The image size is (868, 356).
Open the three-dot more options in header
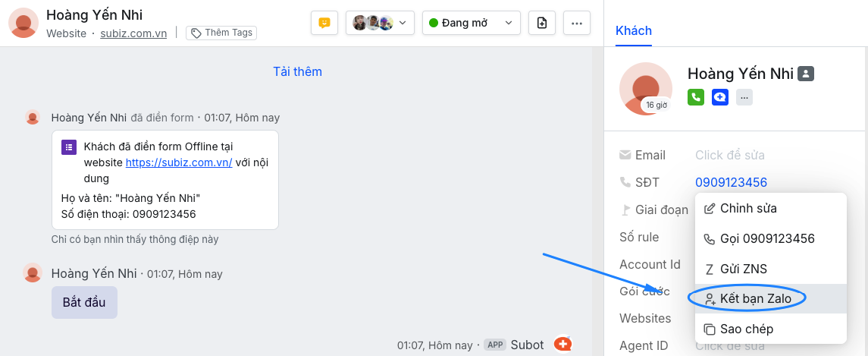click(576, 23)
